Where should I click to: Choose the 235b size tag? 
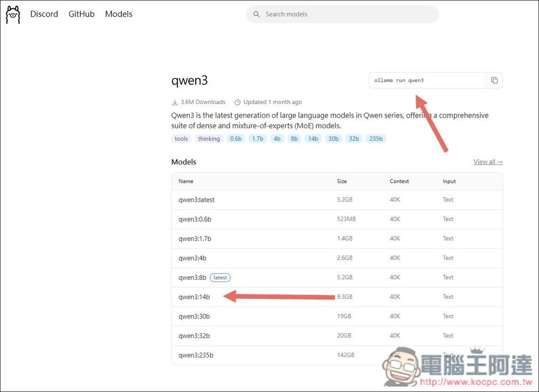[x=376, y=139]
